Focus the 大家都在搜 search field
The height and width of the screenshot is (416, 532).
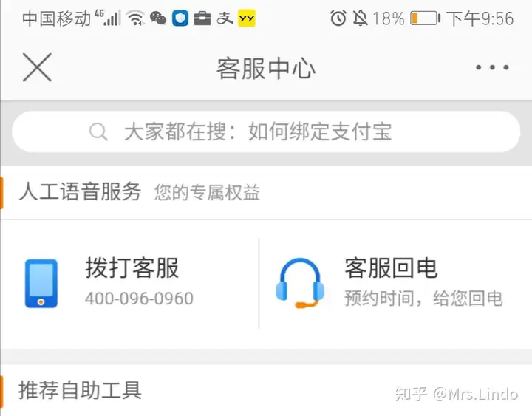266,132
